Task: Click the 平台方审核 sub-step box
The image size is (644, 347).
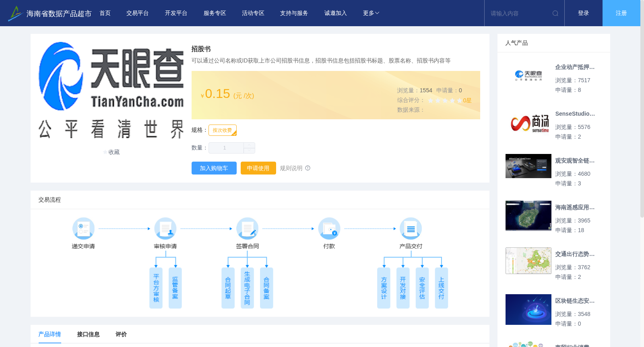Action: 156,288
